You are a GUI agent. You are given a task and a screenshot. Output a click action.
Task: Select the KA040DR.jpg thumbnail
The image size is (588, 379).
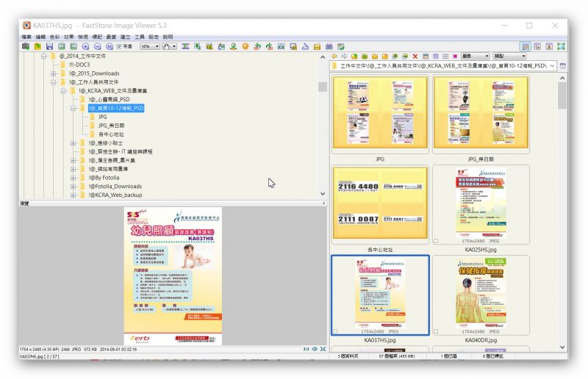pyautogui.click(x=481, y=295)
